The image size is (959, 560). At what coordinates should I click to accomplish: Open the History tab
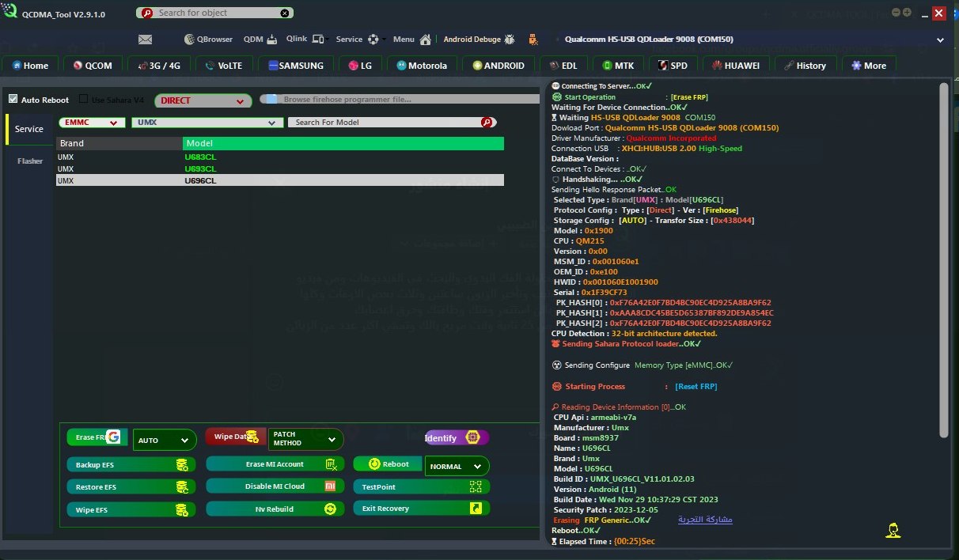click(x=805, y=66)
